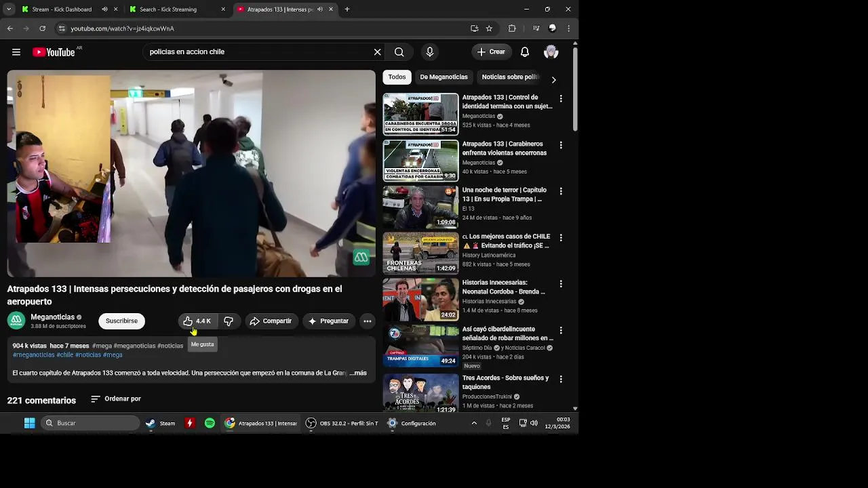This screenshot has width=868, height=488.
Task: Open the #chile hashtag link
Action: (x=65, y=355)
